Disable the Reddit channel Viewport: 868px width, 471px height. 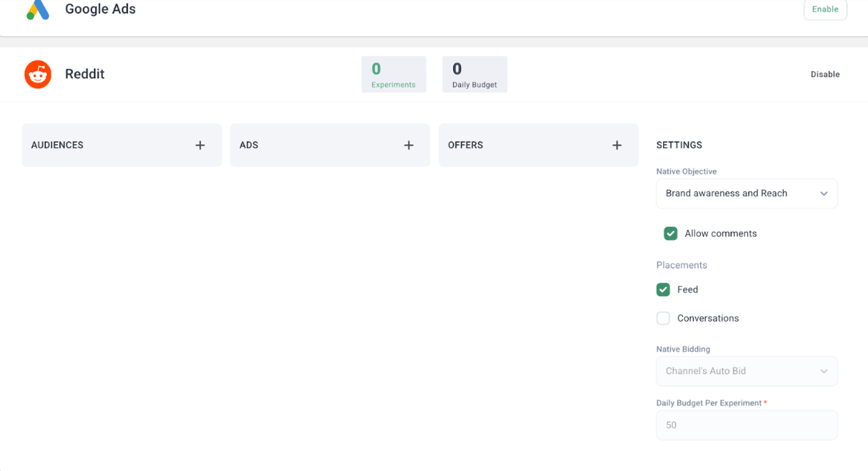click(825, 74)
